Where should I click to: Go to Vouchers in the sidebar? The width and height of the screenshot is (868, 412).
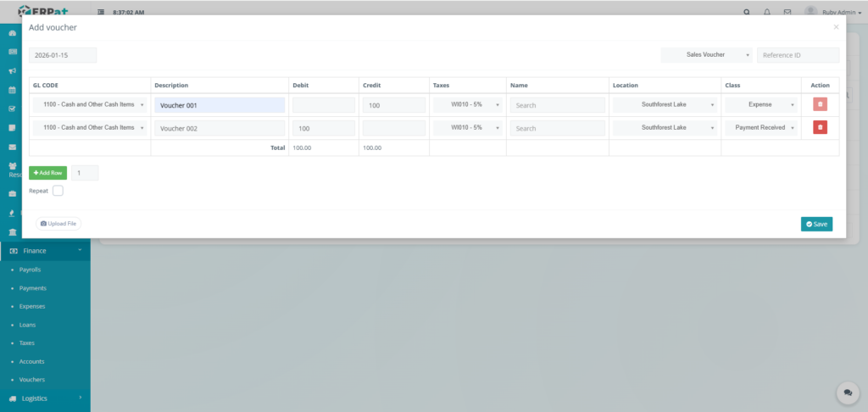coord(32,380)
